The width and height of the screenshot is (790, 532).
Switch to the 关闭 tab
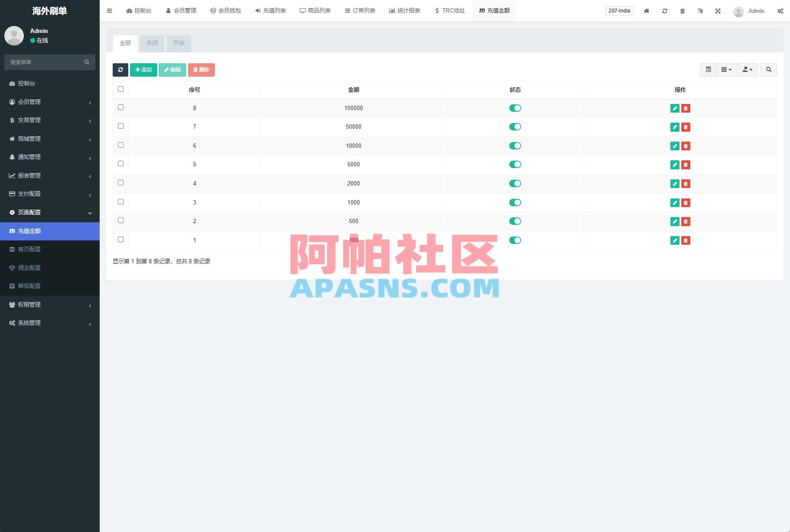152,43
